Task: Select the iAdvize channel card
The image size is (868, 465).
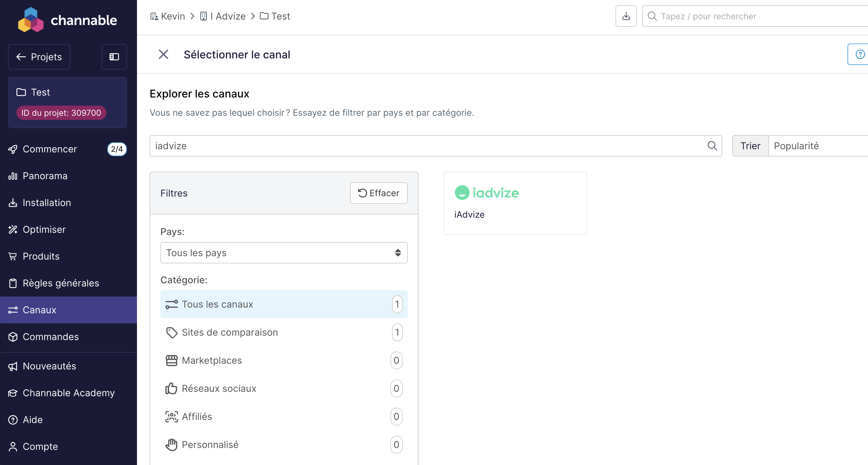Action: click(x=515, y=203)
